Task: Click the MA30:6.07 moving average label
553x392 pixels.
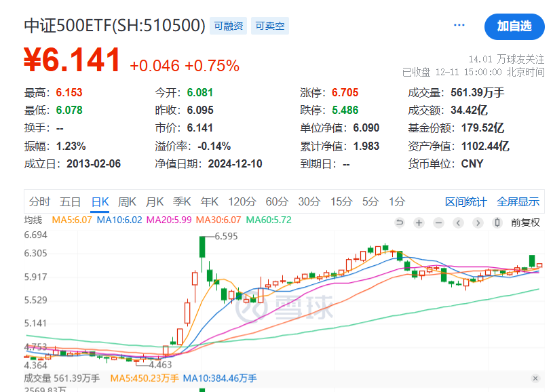Action: point(218,220)
